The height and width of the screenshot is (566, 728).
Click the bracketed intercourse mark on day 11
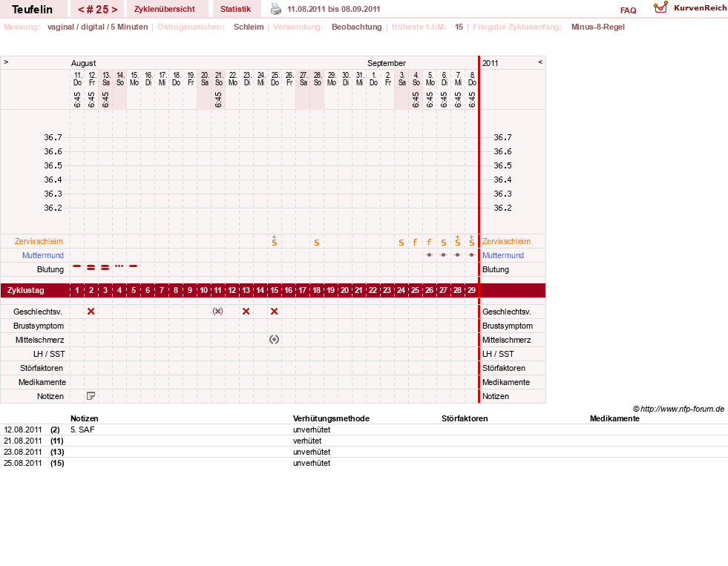217,312
